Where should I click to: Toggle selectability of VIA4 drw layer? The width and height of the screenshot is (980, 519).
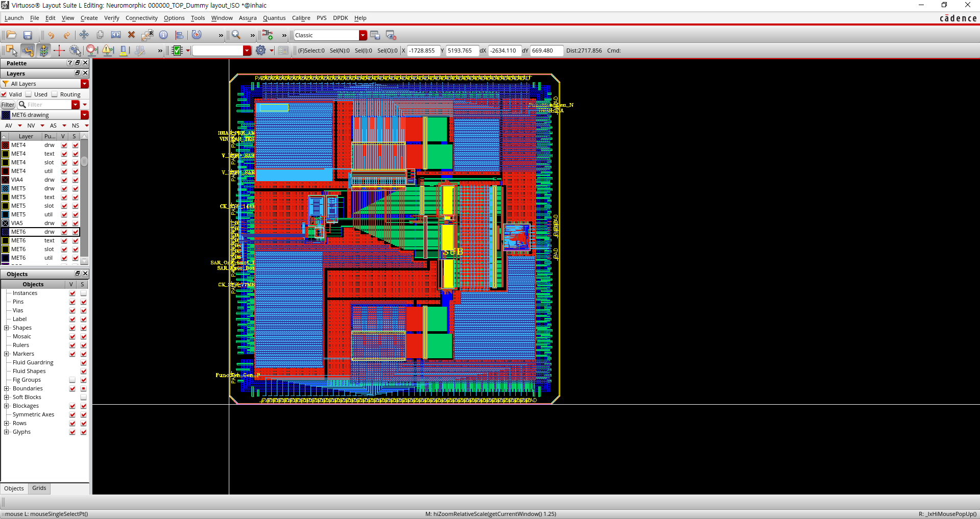click(75, 180)
